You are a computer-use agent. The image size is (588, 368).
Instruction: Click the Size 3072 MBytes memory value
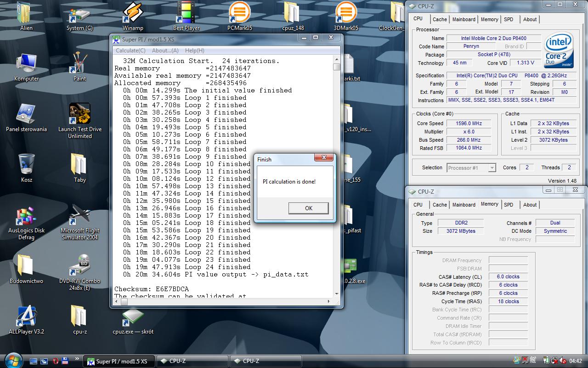461,231
